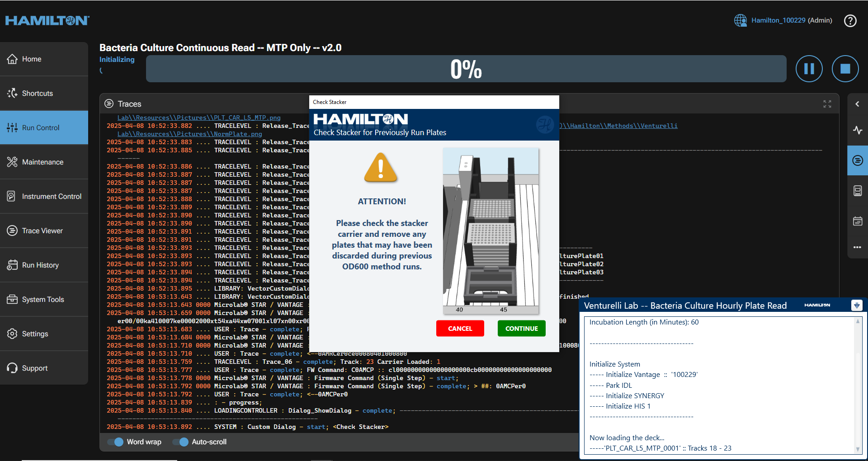
Task: Open the PLT_CAR_L5_MTP.png trace link
Action: point(199,118)
